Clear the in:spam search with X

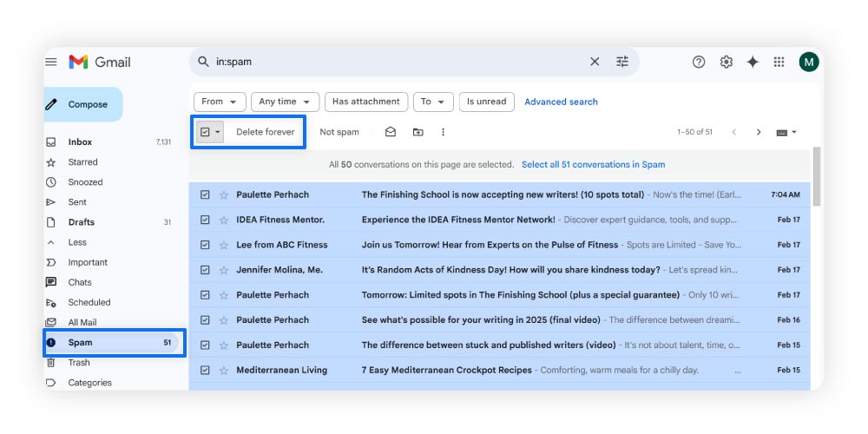tap(595, 62)
